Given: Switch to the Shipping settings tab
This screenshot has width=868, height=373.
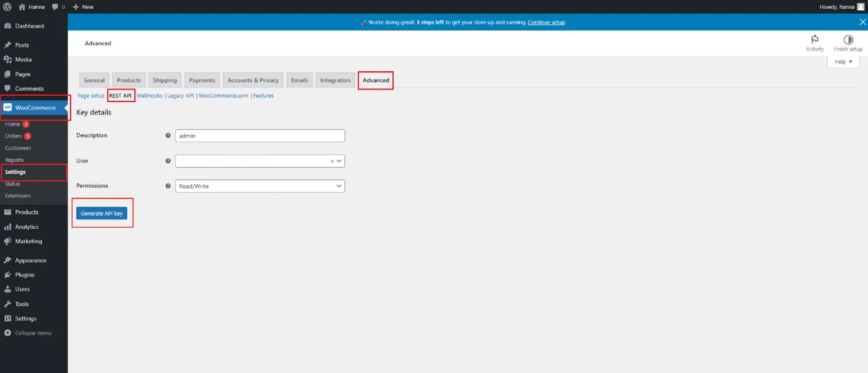Looking at the screenshot, I should [165, 80].
